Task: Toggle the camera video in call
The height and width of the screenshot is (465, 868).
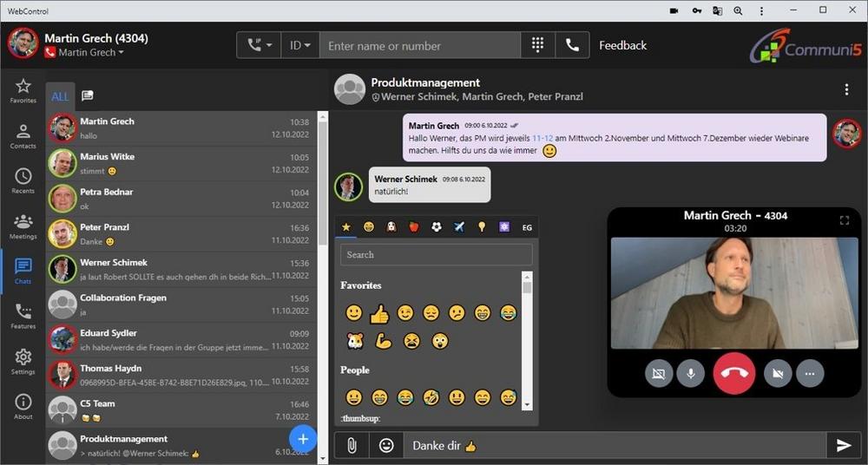Action: tap(779, 373)
